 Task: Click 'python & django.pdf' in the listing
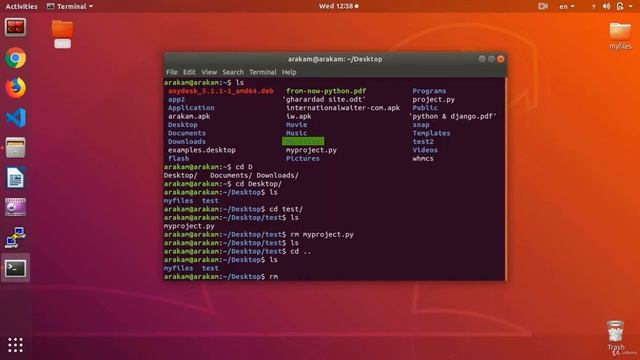(453, 116)
